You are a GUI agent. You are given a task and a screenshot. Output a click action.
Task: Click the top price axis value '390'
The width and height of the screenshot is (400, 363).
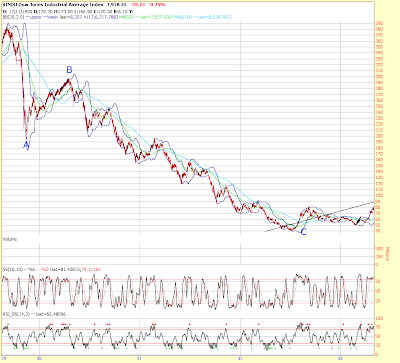pyautogui.click(x=379, y=23)
